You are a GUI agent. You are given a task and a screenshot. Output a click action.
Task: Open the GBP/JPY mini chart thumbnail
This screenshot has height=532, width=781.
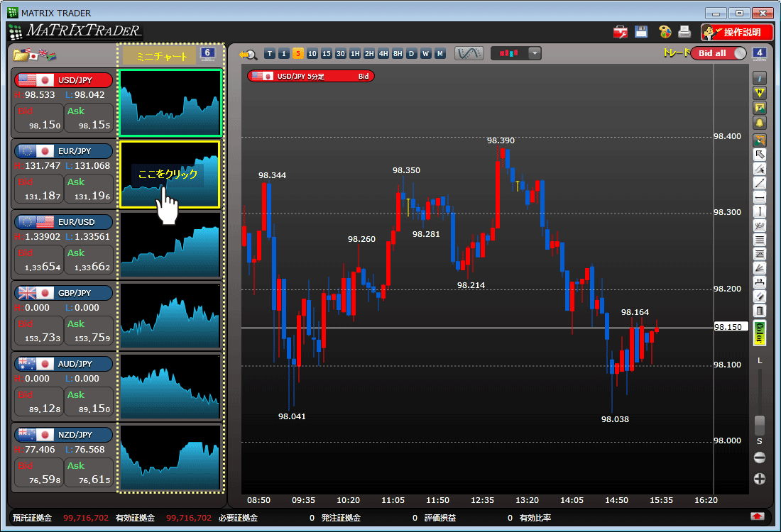pos(170,316)
